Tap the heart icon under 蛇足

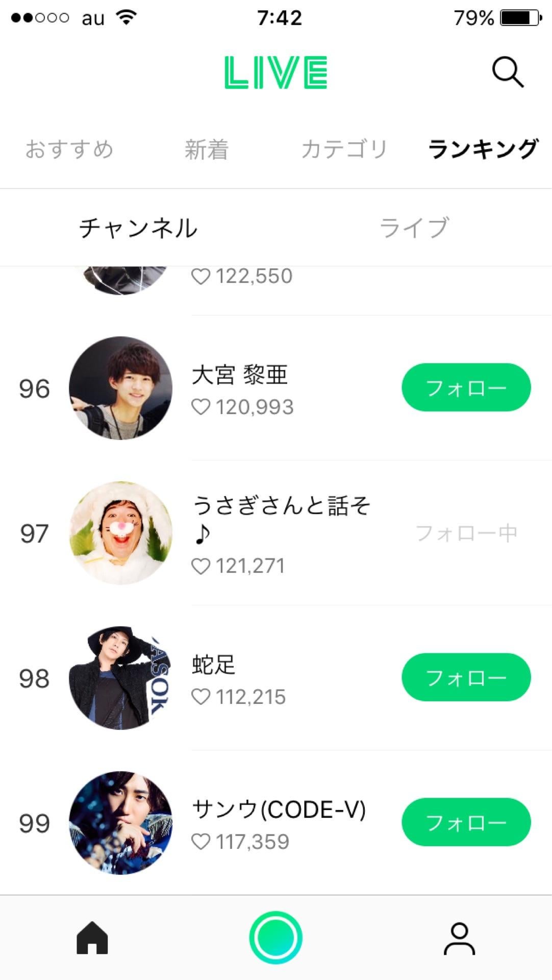[200, 697]
